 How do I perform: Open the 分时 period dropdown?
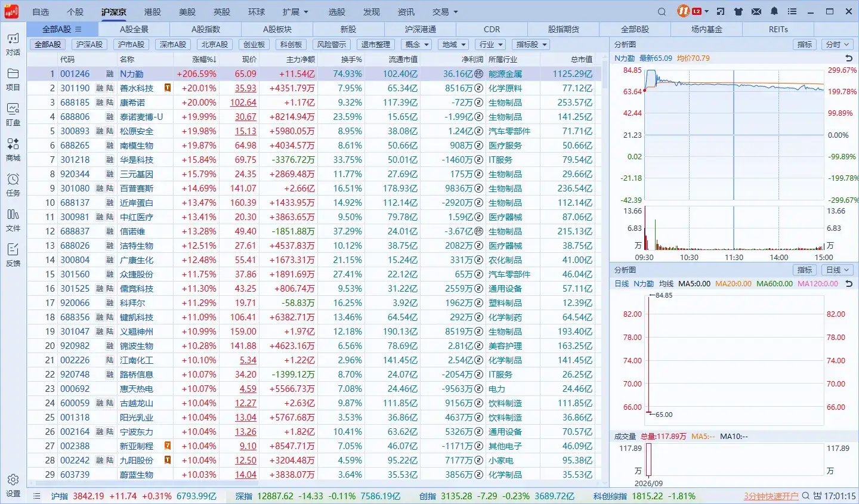(837, 44)
